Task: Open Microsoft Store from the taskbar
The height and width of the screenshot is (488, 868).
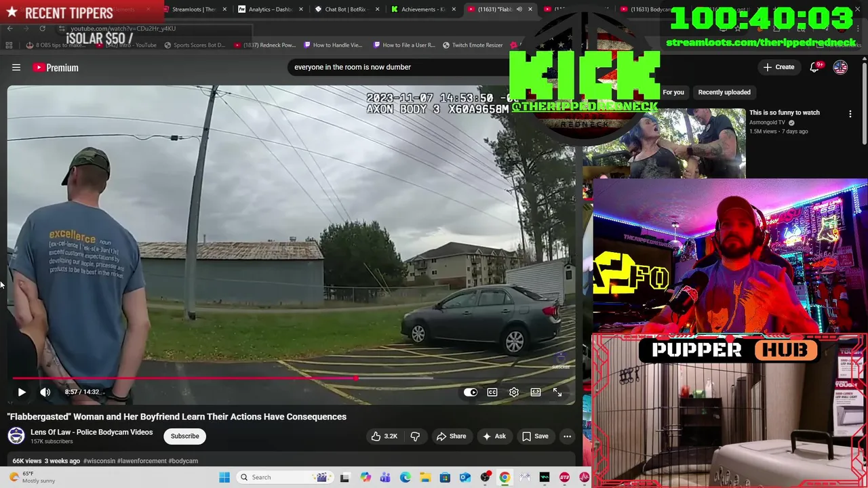Action: pyautogui.click(x=445, y=477)
